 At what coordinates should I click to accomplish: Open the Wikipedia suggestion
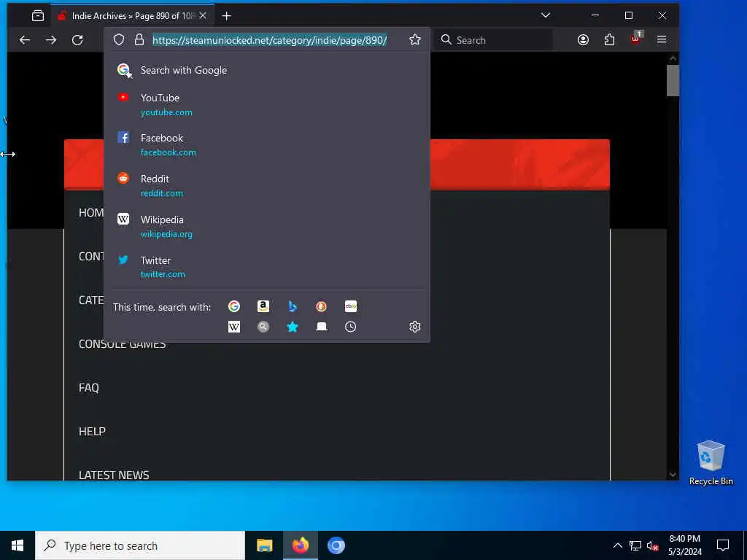(267, 226)
